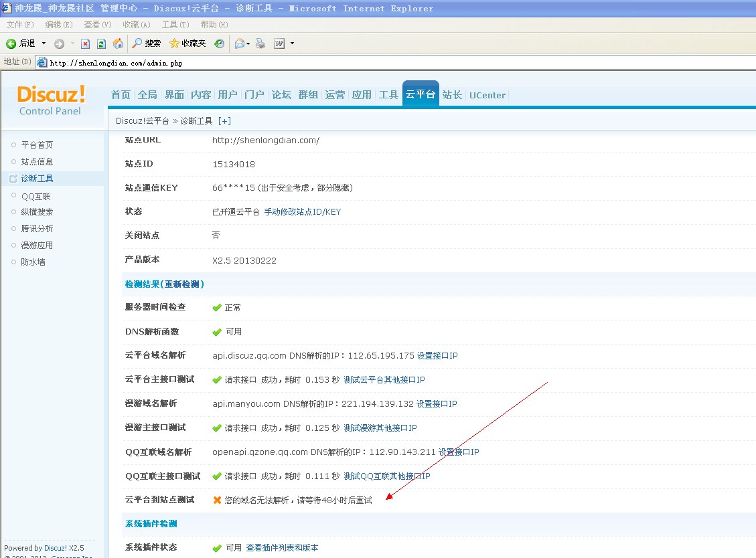Click 检测结果(重新检测) to re-run detection
The width and height of the screenshot is (756, 558).
pyautogui.click(x=165, y=284)
